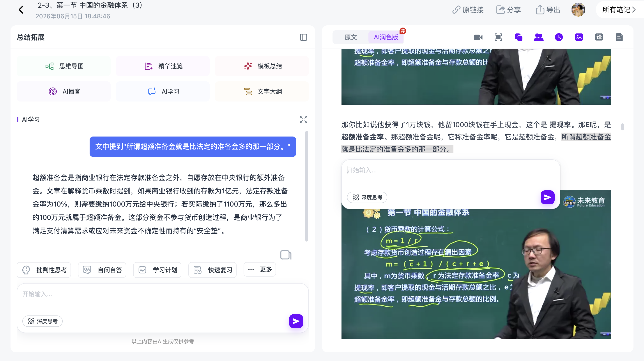This screenshot has width=644, height=361.
Task: Switch to the 原文 tab
Action: coord(350,37)
